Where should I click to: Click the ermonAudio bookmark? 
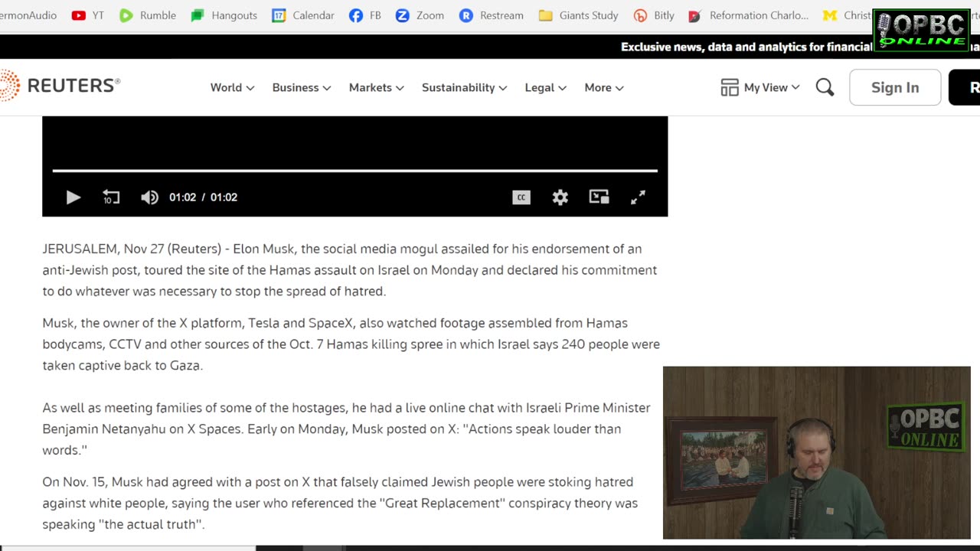coord(28,15)
